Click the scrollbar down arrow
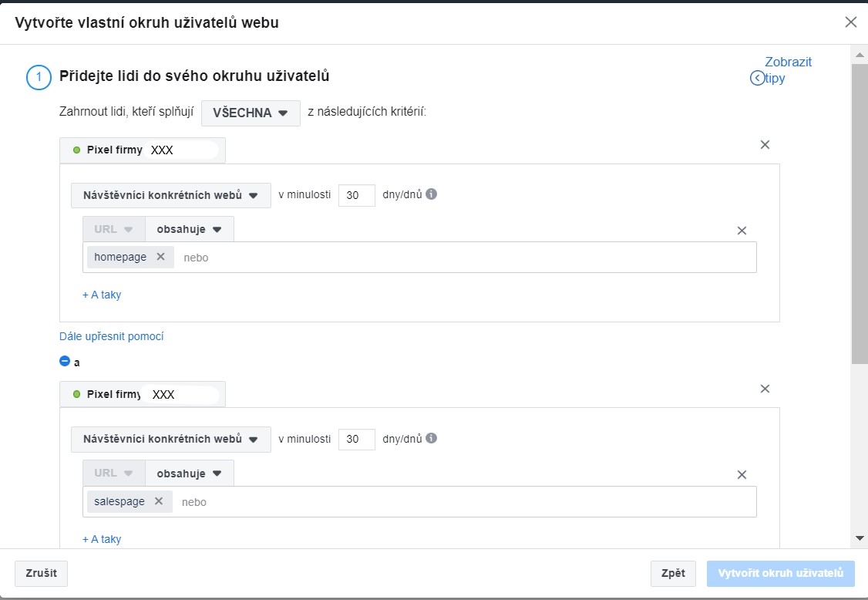Viewport: 868px width, 600px height. pyautogui.click(x=860, y=538)
